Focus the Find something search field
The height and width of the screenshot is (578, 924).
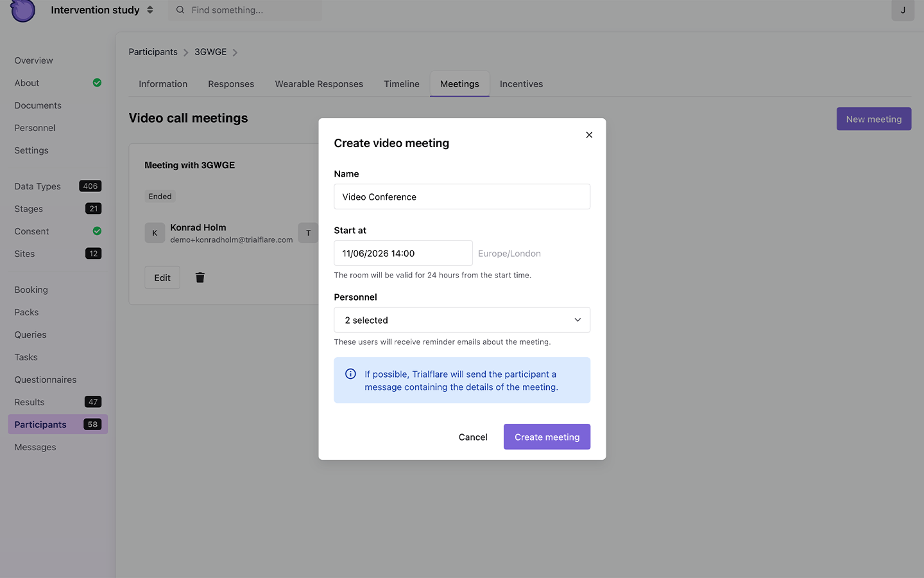click(245, 10)
